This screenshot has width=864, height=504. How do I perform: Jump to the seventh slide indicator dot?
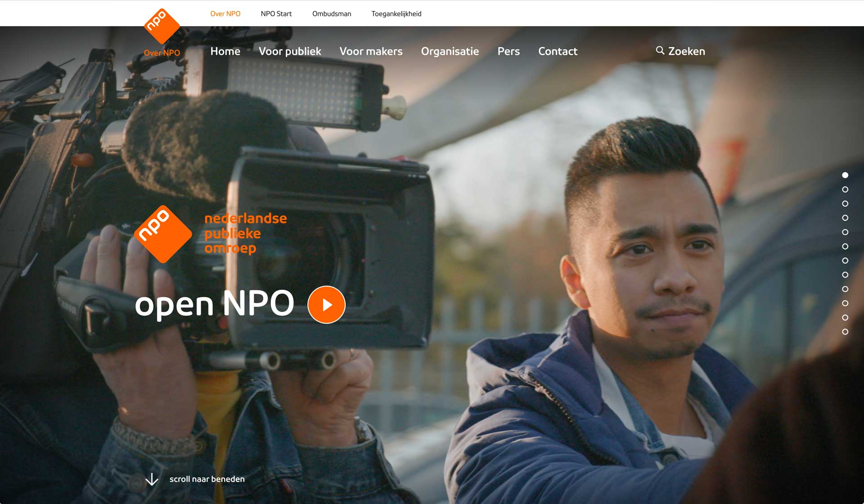coord(845,260)
